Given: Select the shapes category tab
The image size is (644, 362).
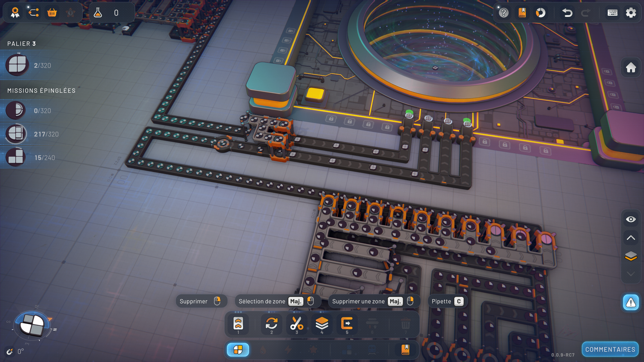Looking at the screenshot, I should 238,350.
